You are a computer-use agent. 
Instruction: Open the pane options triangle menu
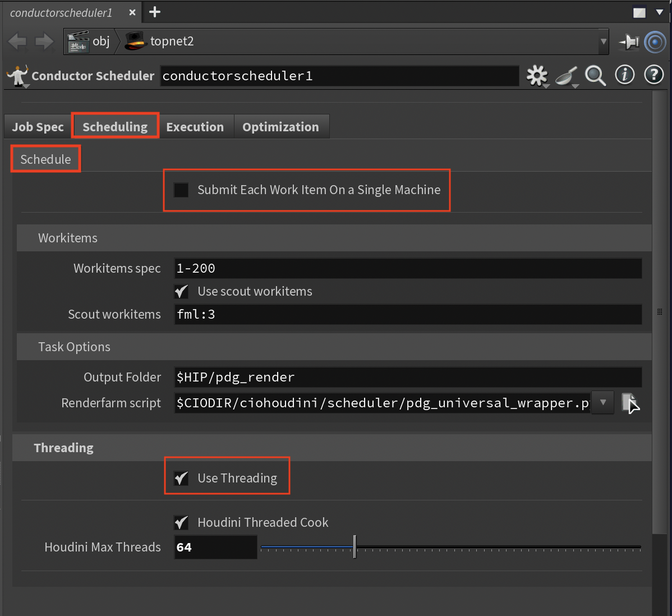660,12
